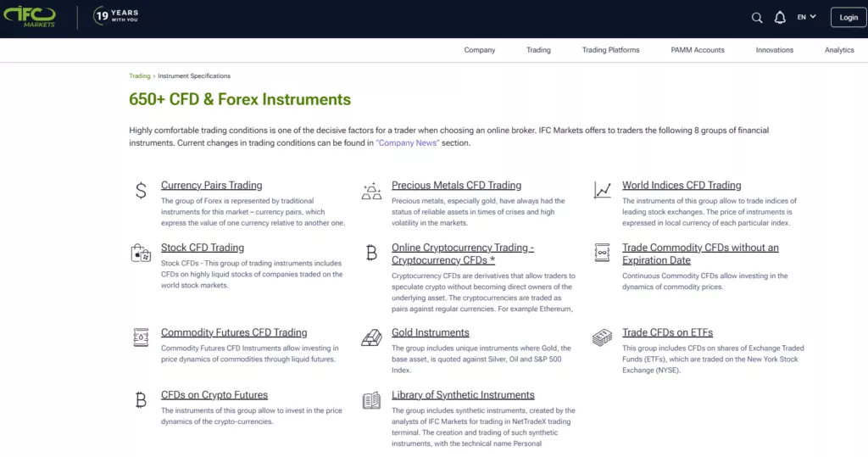
Task: Open Gold Instruments link
Action: 430,332
